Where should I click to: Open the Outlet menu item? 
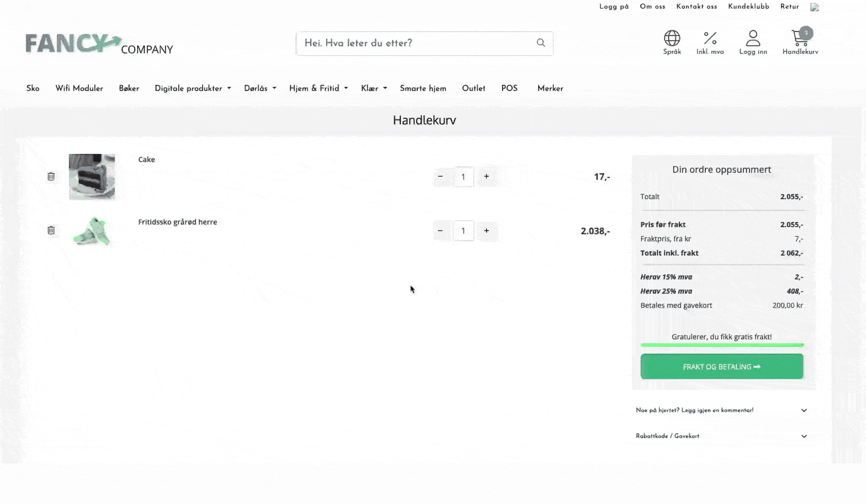coord(474,88)
